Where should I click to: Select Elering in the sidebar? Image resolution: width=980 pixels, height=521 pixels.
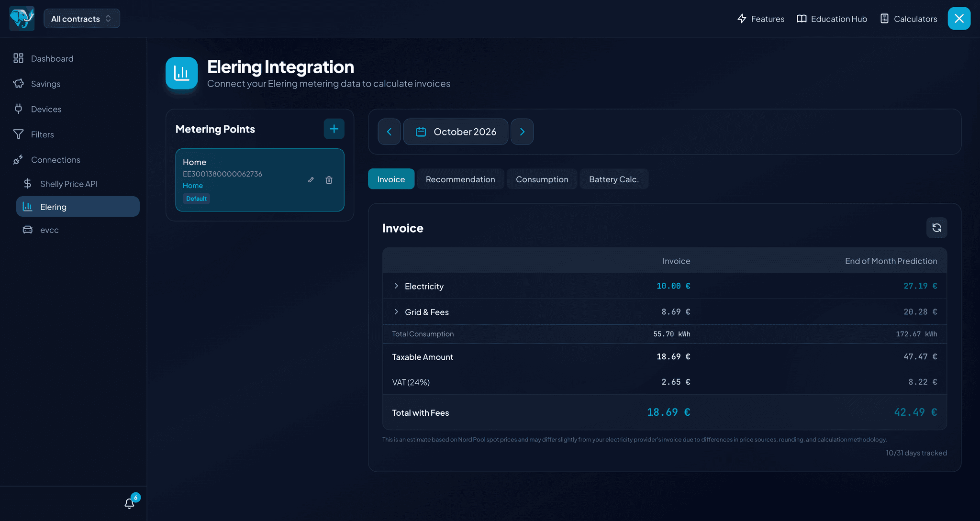coord(78,207)
